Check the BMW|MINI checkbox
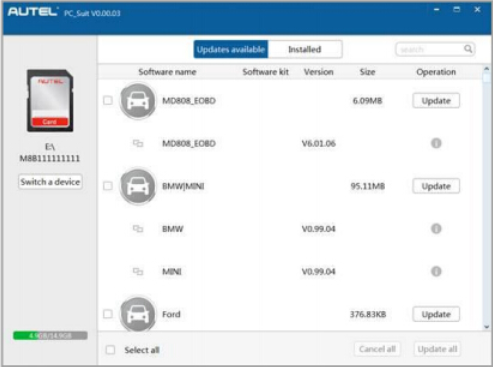Viewport: 493px width, 367px height. click(x=108, y=186)
